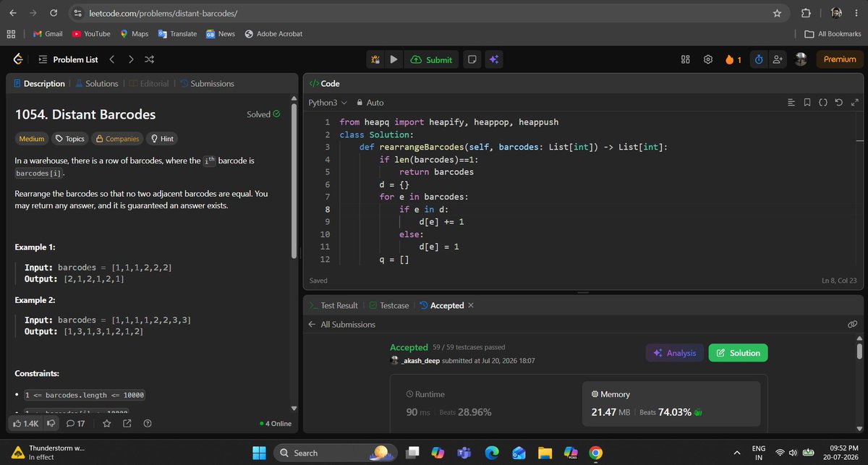Screen dimensions: 868x465
Task: Open the Translate bookmark
Action: (x=177, y=34)
